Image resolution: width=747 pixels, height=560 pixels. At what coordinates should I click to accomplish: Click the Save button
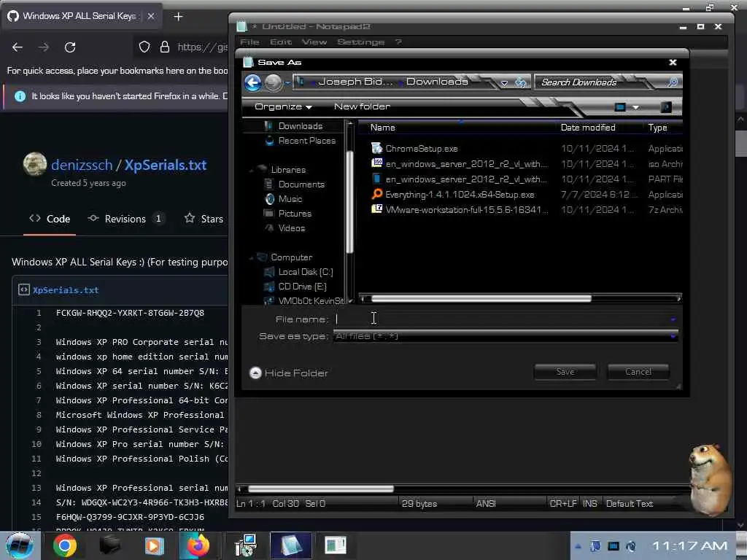(x=565, y=372)
